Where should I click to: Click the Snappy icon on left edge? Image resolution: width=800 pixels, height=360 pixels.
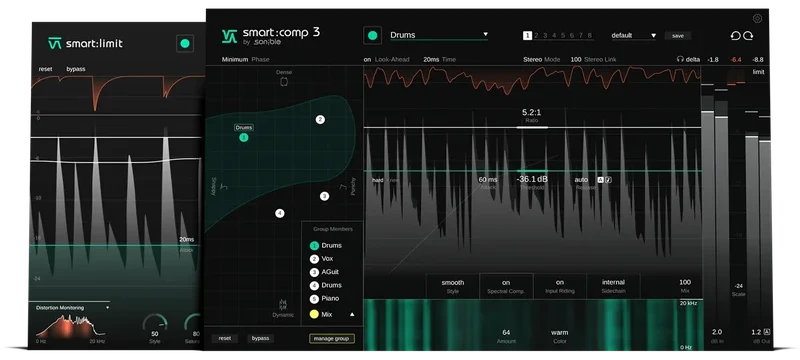pyautogui.click(x=224, y=187)
